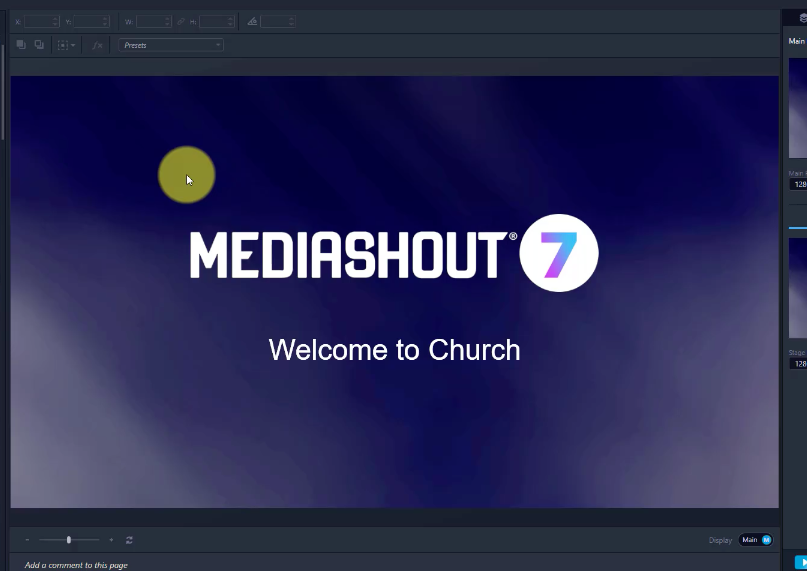
Task: Click Add a comment to this page
Action: [x=76, y=565]
